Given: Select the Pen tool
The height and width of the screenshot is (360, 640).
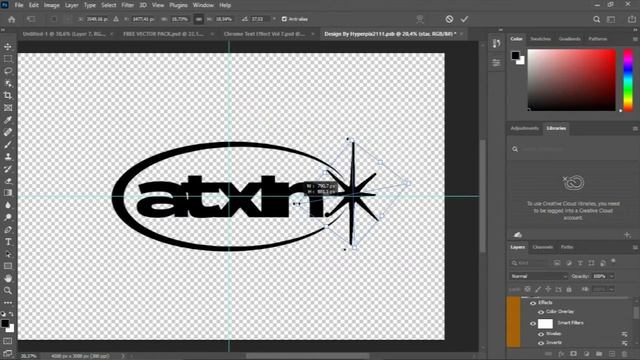Looking at the screenshot, I should click(8, 230).
